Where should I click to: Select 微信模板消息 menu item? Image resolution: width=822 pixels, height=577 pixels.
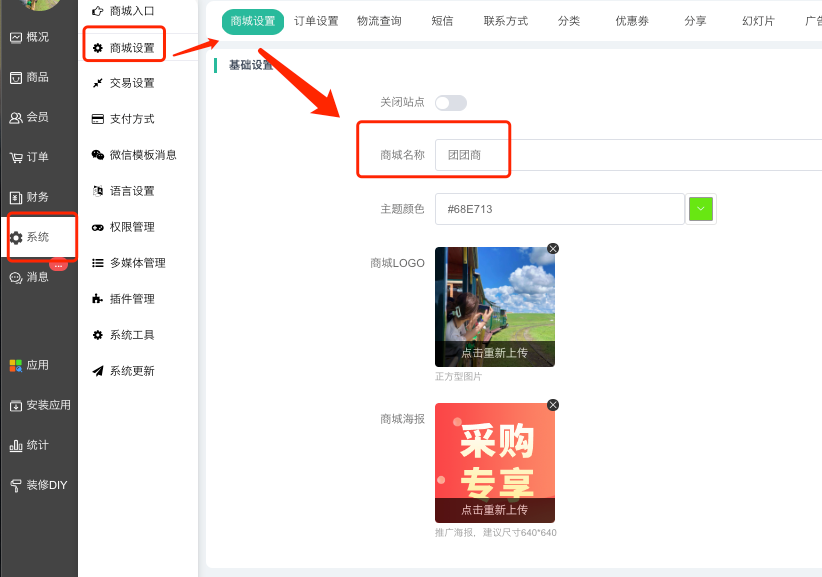[x=142, y=155]
